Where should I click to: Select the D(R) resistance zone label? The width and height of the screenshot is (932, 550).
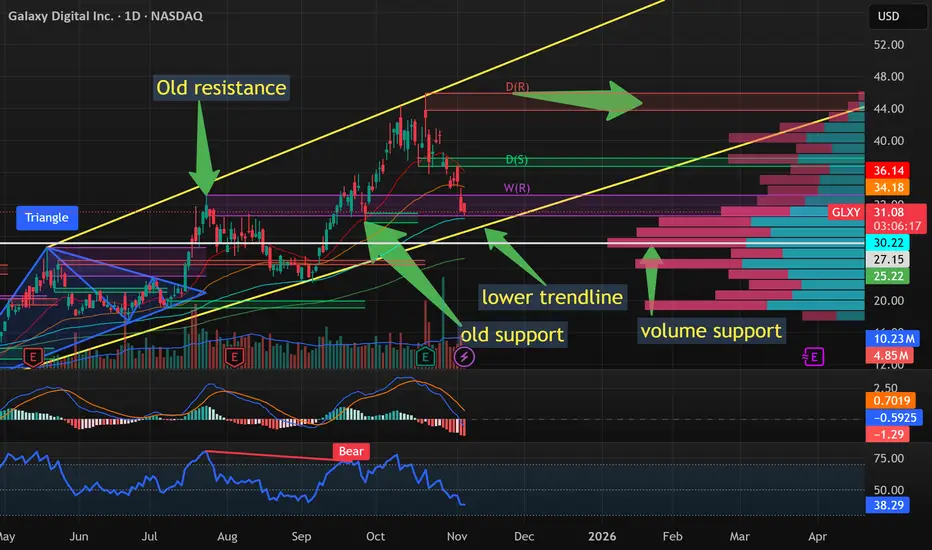[x=517, y=87]
